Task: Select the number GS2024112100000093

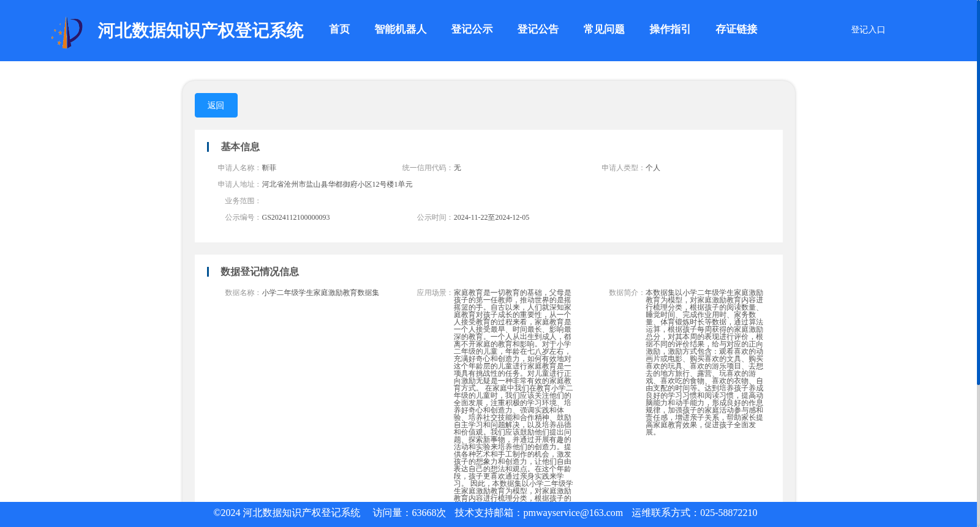Action: (x=296, y=217)
